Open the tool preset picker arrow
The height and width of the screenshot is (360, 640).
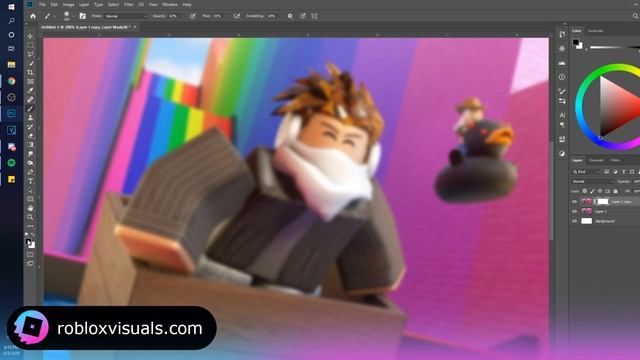pos(54,16)
